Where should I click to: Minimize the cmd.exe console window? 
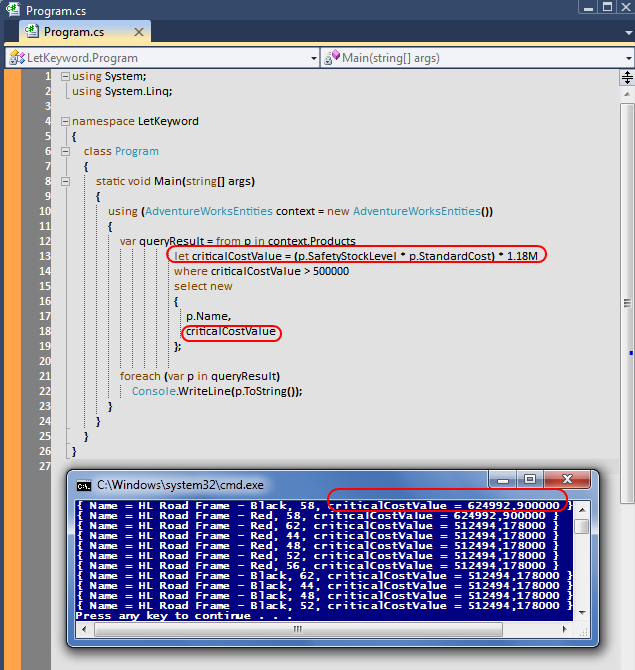tap(505, 479)
